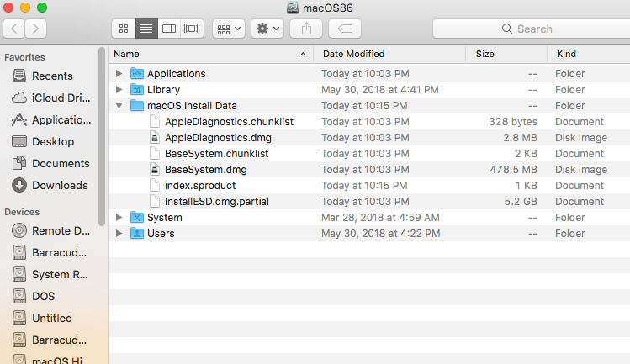Expand the Users folder triangle
This screenshot has height=364, width=630.
(119, 234)
